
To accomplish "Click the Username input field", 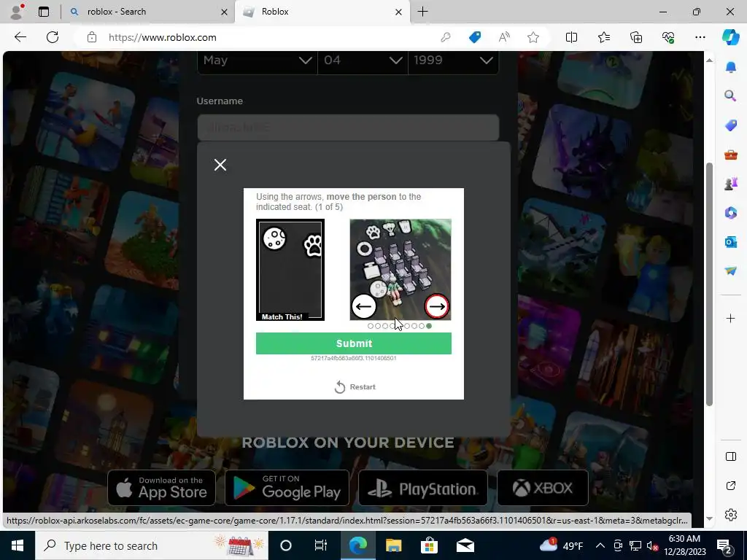I will click(348, 128).
